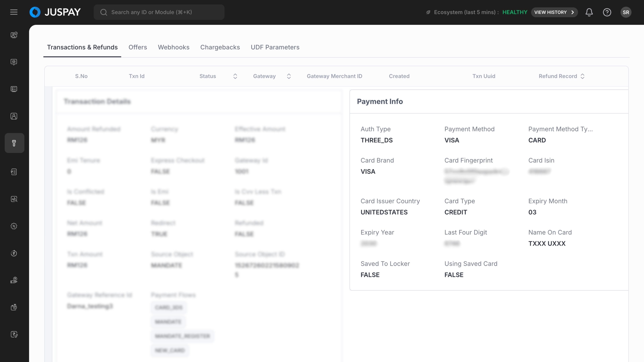Click the Gateway Merchant ID column header
This screenshot has height=362, width=644.
335,76
